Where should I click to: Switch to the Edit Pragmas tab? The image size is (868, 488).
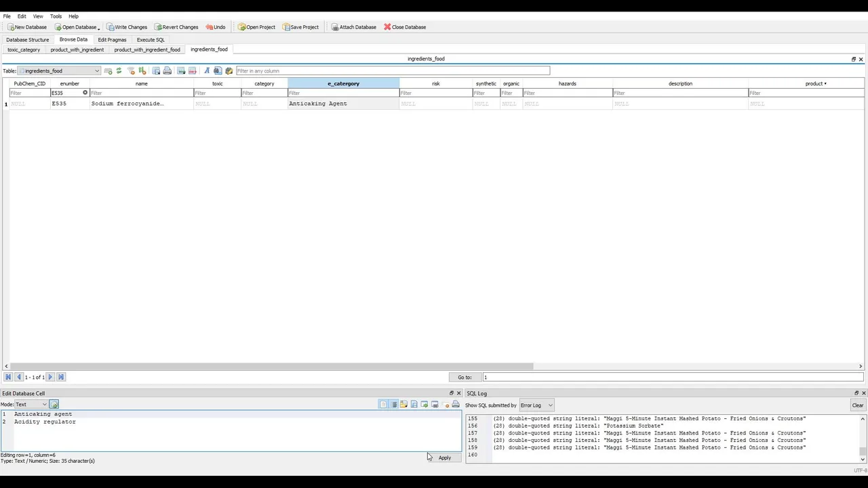click(112, 39)
